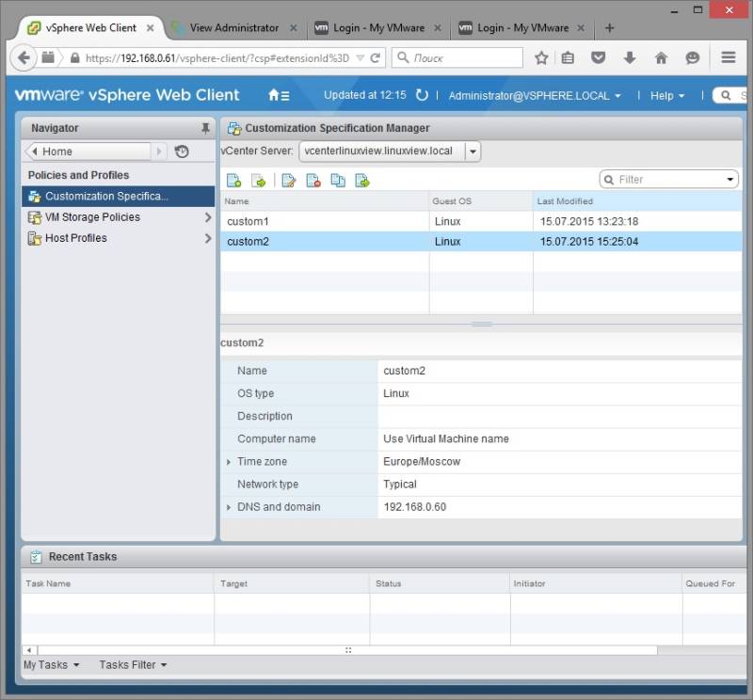
Task: Open the Filter options dropdown arrow
Action: pyautogui.click(x=730, y=180)
